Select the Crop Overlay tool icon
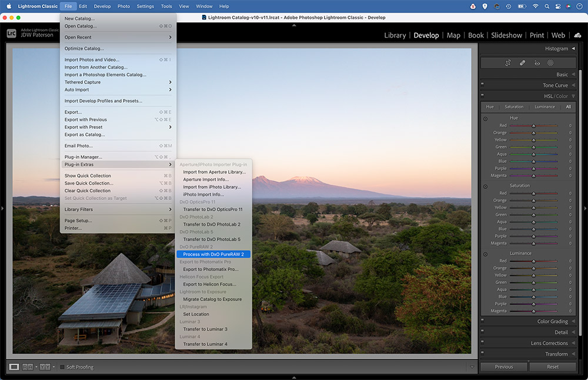588x380 pixels. pos(508,63)
